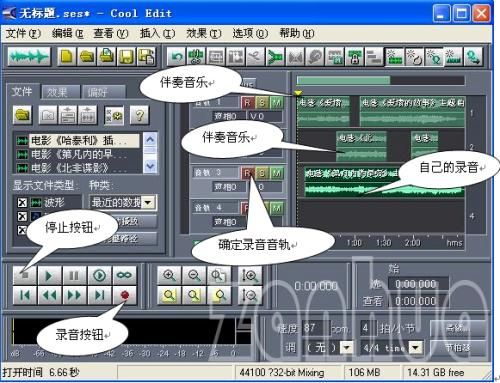Zoom in horizontally with the plus magnifier

coord(169,276)
